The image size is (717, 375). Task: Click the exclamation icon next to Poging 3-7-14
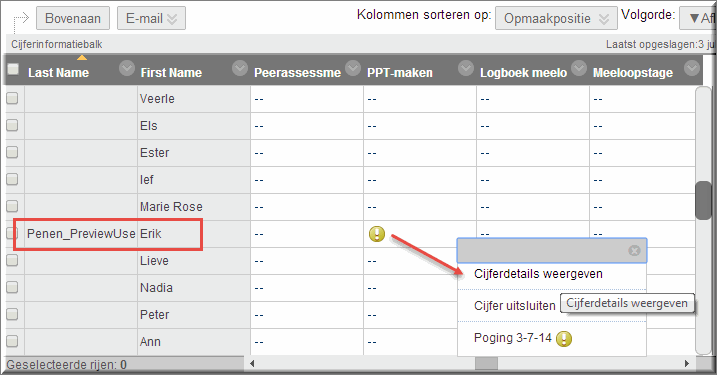click(x=564, y=339)
